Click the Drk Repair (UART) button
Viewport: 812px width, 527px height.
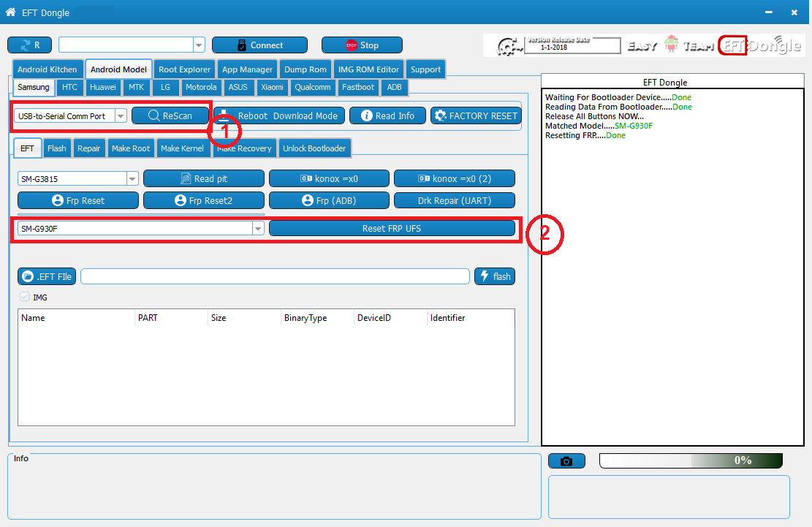pos(454,200)
